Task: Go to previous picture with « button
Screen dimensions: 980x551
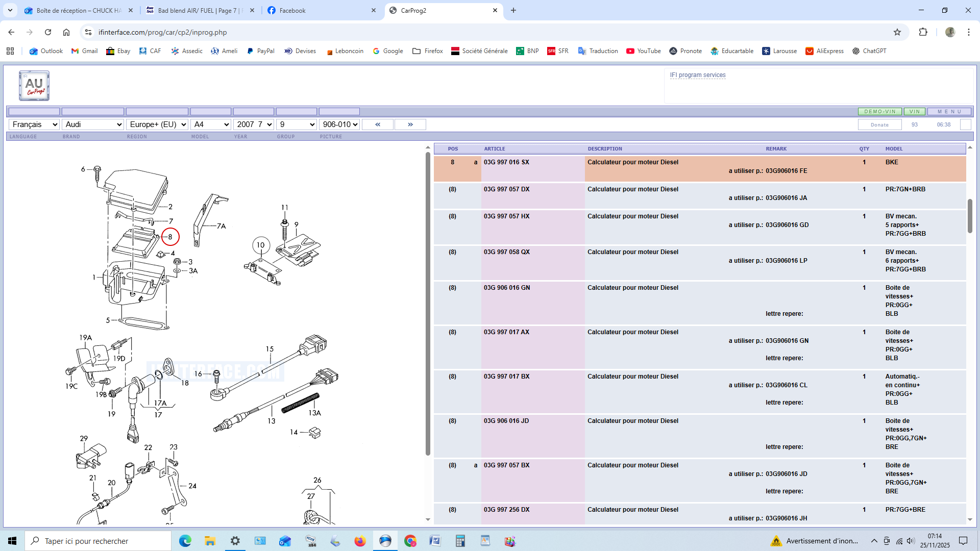Action: (378, 124)
